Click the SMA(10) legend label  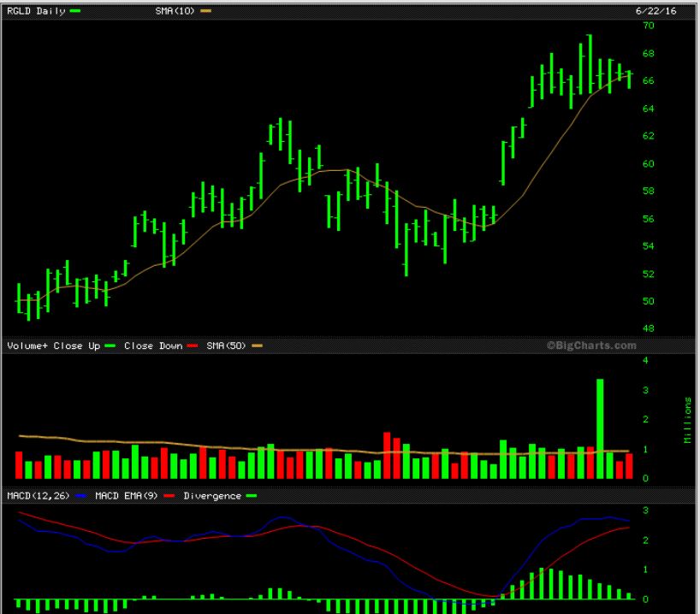(175, 11)
